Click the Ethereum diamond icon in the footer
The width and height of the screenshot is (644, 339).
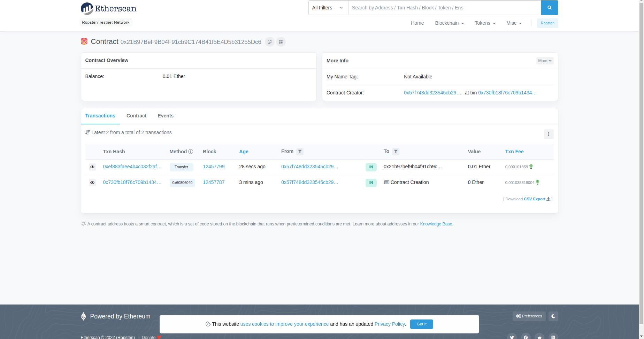click(x=83, y=316)
